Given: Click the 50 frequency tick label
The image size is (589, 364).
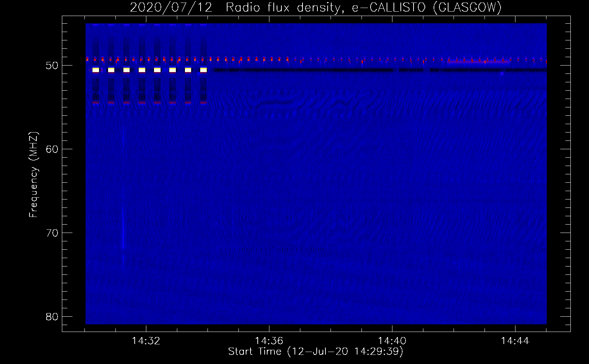Looking at the screenshot, I should click(x=52, y=66).
